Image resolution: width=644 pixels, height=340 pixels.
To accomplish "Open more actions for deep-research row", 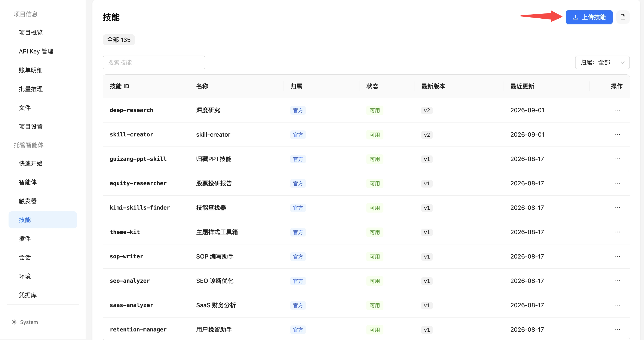I will [x=617, y=110].
